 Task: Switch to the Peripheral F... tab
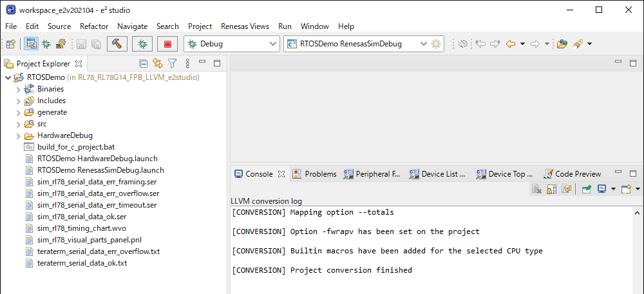click(372, 174)
